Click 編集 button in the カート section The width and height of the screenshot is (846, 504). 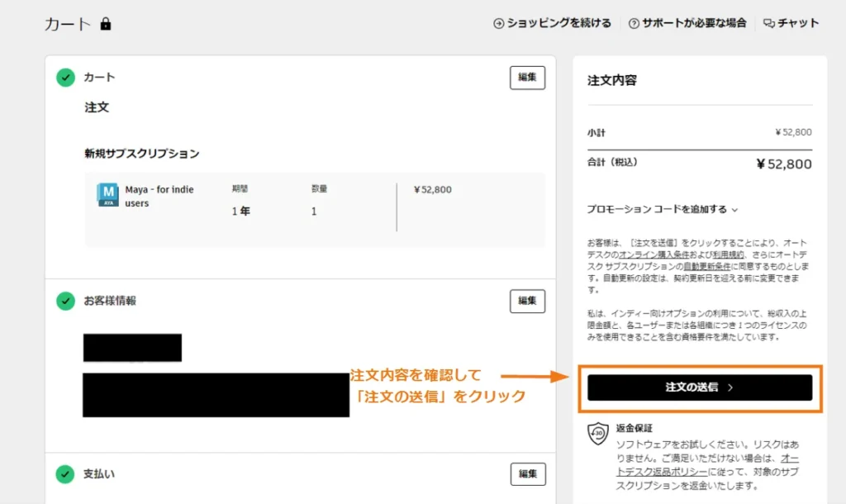527,78
